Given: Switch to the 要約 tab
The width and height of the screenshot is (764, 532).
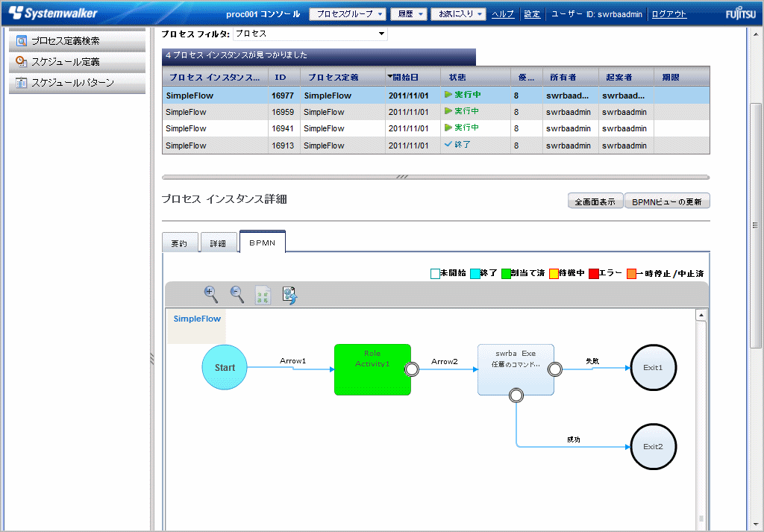Looking at the screenshot, I should pos(180,242).
